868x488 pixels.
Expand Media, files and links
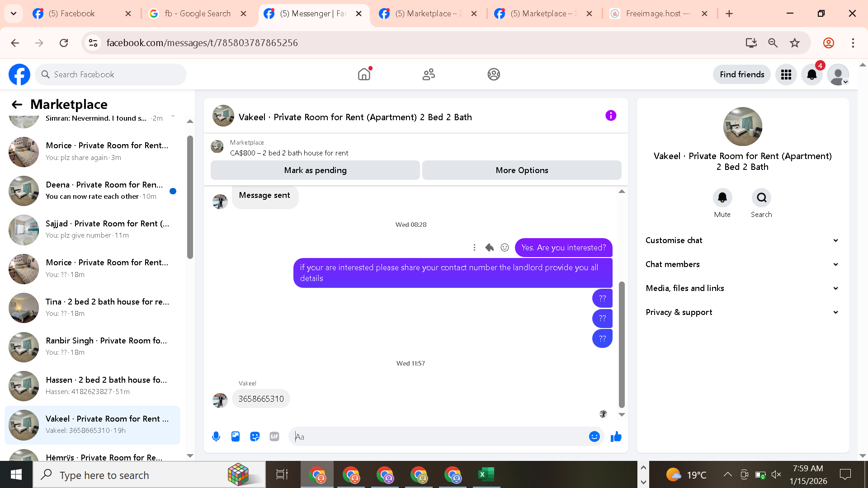(x=741, y=288)
